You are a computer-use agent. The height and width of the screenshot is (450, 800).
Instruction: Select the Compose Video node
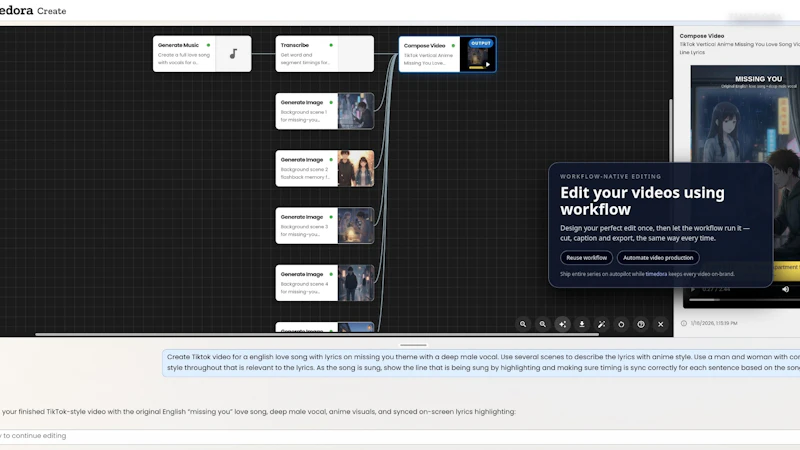(x=447, y=54)
